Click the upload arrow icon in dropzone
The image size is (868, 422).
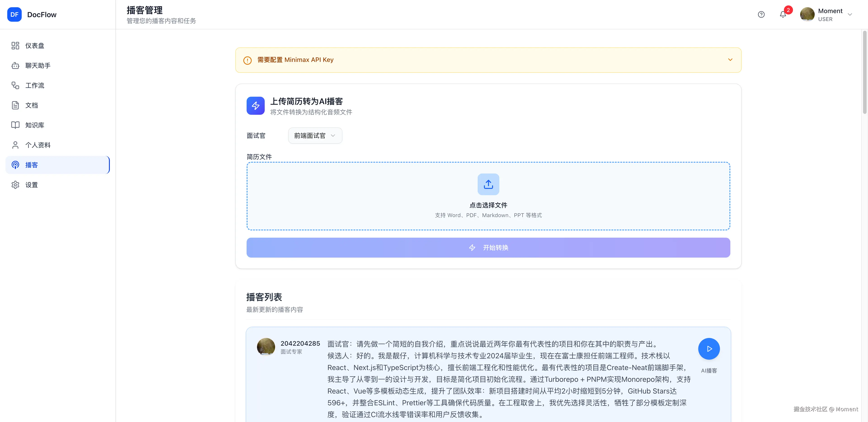[x=488, y=184]
